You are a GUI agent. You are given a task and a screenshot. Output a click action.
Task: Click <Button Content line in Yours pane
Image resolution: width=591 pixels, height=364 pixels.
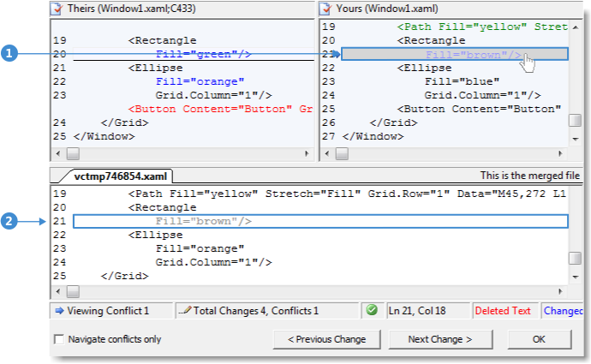(x=479, y=110)
